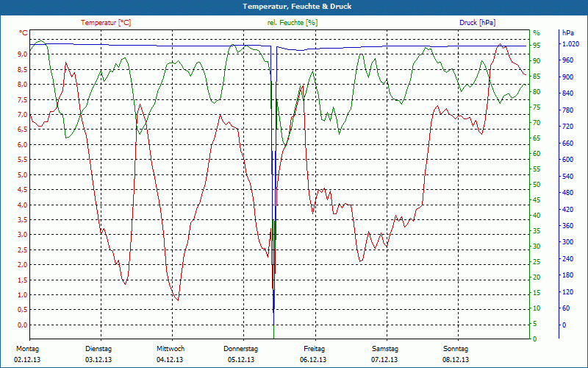
Task: Click the '7,5' temperature axis value
Action: (23, 99)
